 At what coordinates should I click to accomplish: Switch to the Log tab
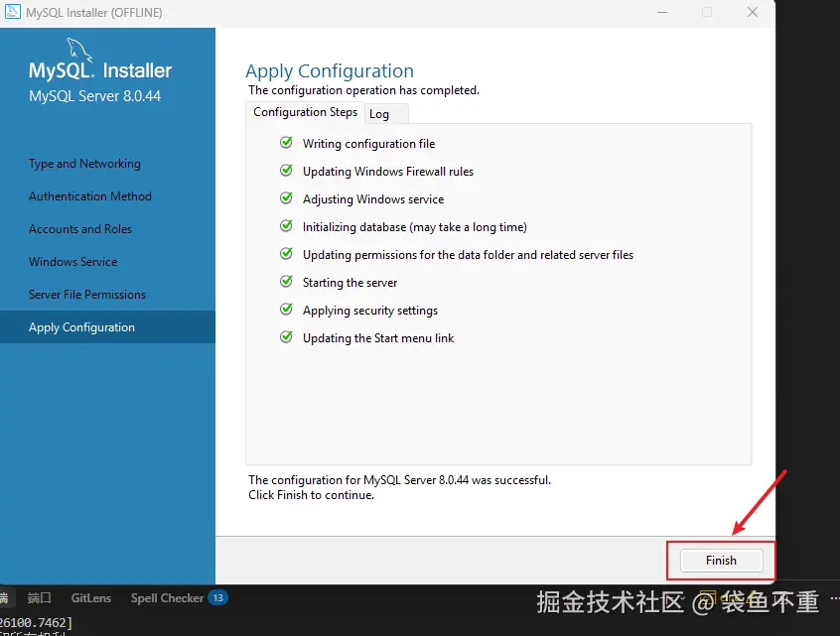(x=385, y=114)
